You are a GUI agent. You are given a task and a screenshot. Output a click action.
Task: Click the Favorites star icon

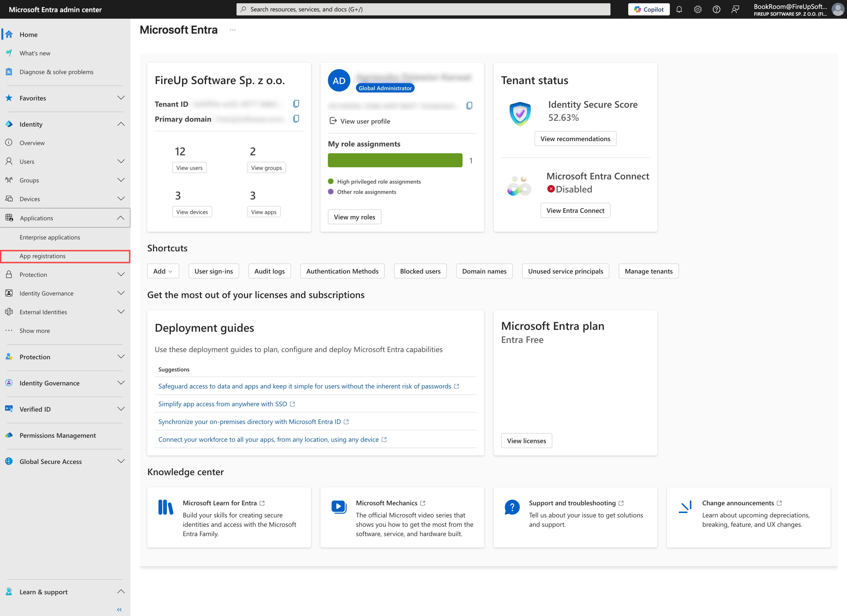click(x=9, y=98)
